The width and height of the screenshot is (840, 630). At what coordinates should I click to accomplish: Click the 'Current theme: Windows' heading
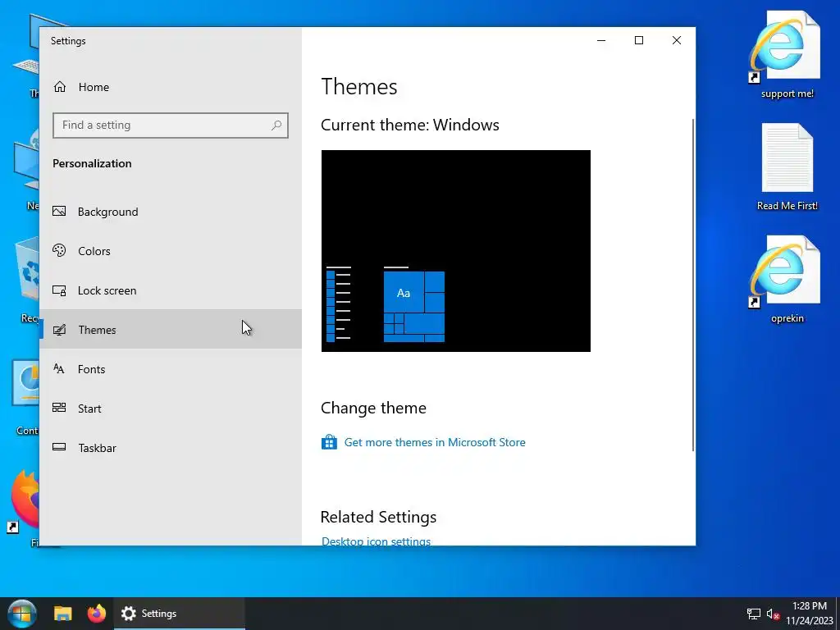(x=410, y=125)
